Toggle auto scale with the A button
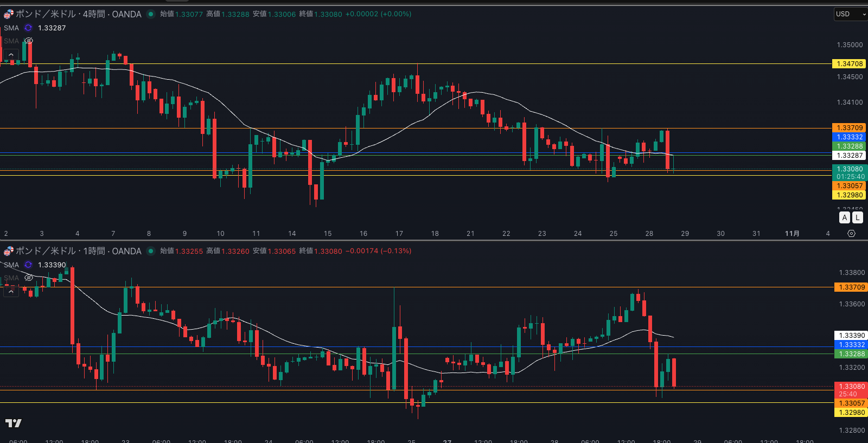Viewport: 868px width, 443px height. coord(845,217)
